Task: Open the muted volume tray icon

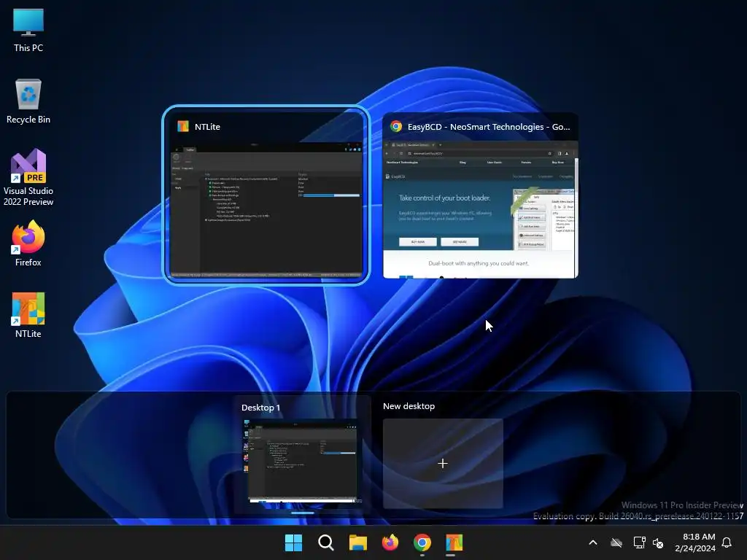Action: [x=658, y=542]
